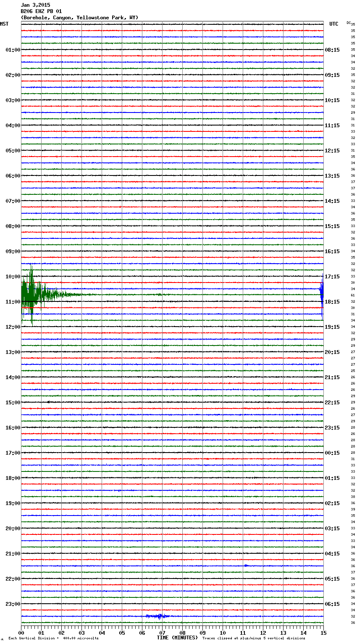Click the small blue blip near minute 11
The width and height of the screenshot is (357, 644).
246,565
